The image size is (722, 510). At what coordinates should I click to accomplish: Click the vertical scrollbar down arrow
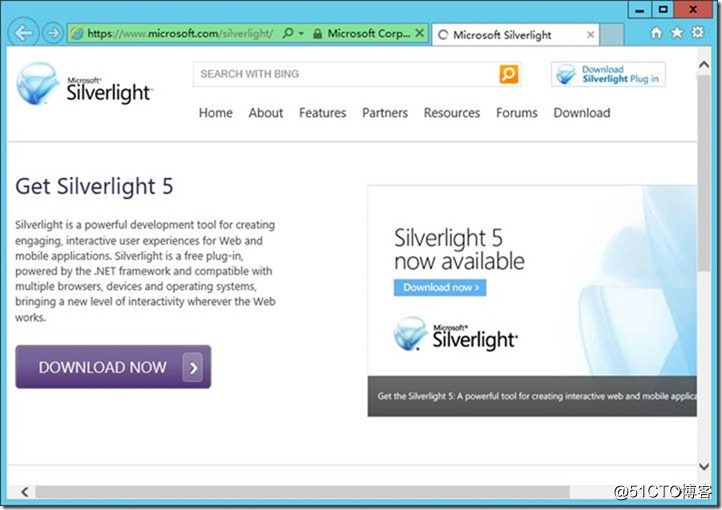(704, 466)
